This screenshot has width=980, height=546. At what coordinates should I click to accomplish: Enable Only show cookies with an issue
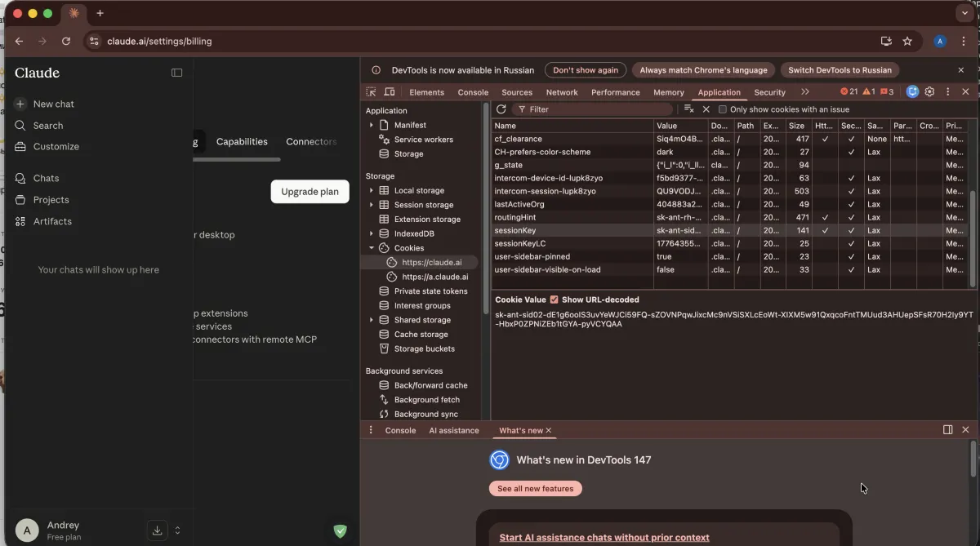click(723, 109)
